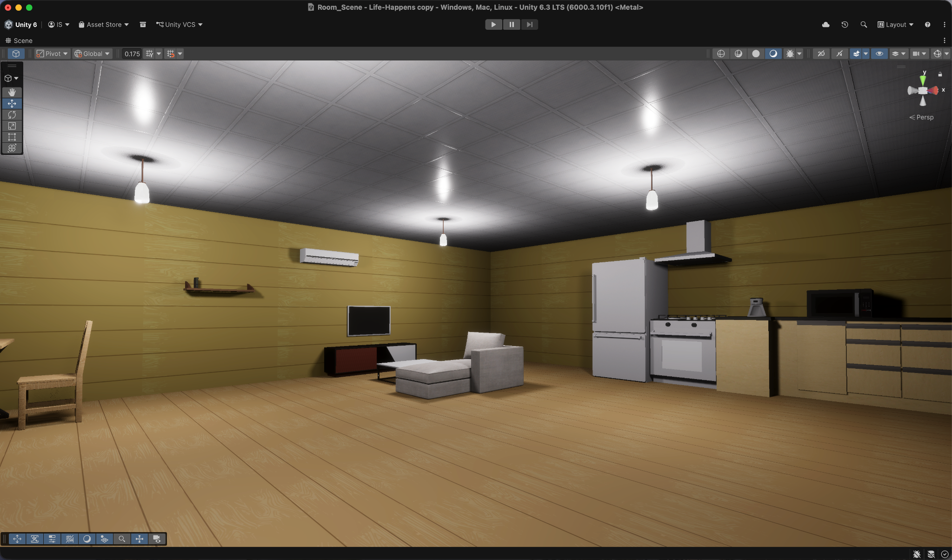Click the Play button

(x=493, y=25)
